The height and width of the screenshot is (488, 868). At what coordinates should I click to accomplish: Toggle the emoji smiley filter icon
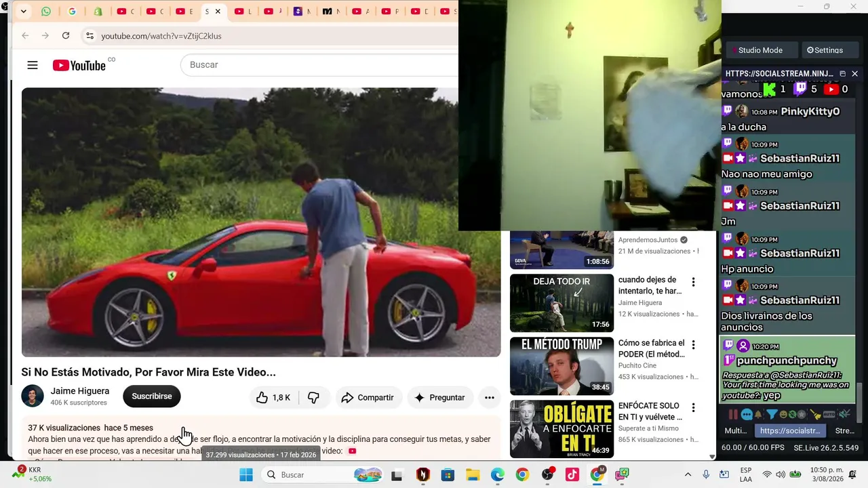tap(783, 414)
